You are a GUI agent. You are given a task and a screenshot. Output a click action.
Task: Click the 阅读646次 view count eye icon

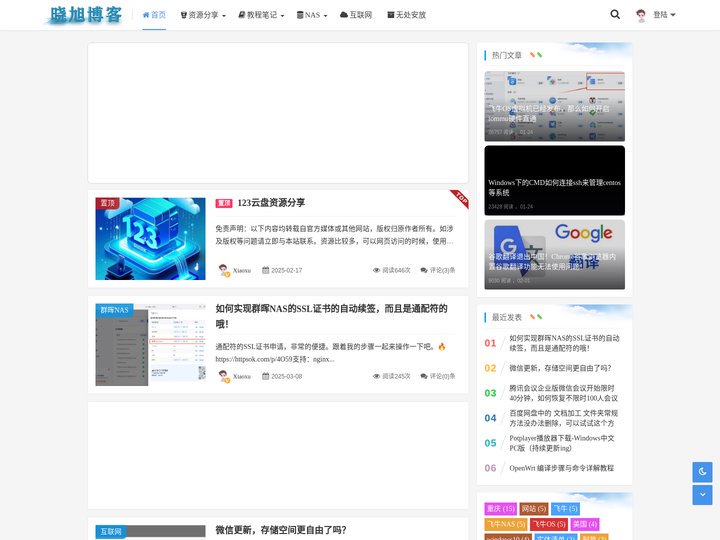[377, 270]
